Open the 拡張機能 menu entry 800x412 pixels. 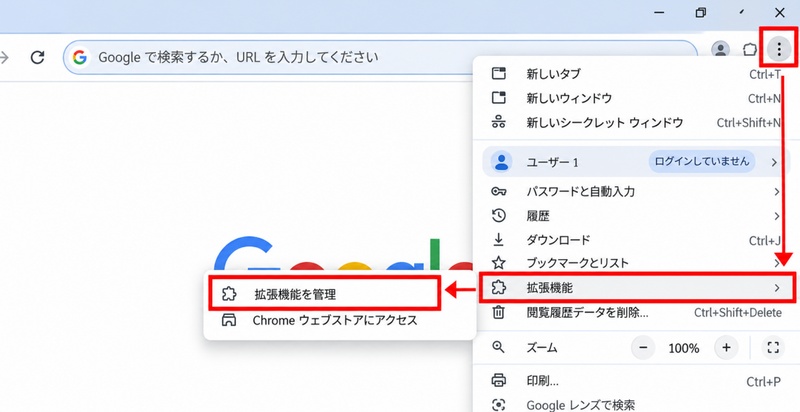[x=637, y=288]
